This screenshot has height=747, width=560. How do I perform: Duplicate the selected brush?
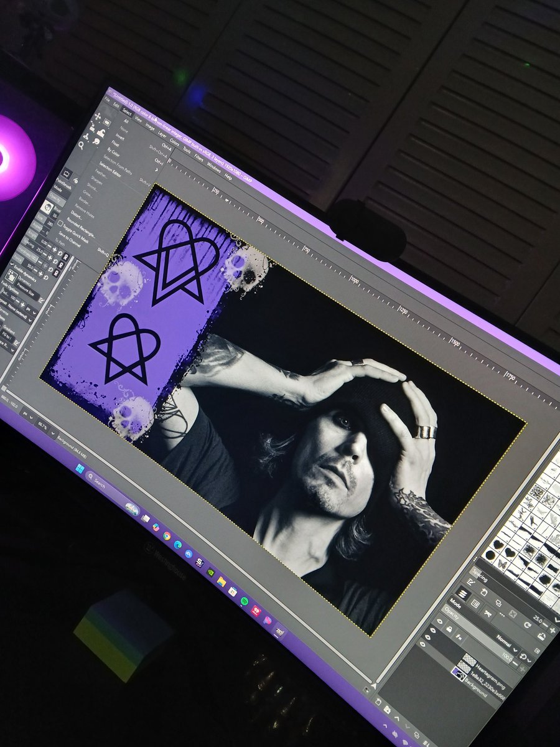498,603
